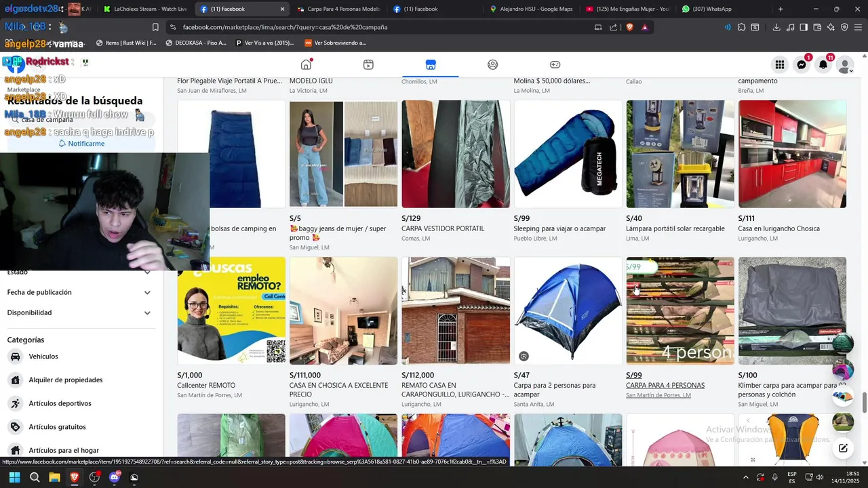Image resolution: width=868 pixels, height=488 pixels.
Task: Open the Casa en lurigancho Chosica red kitchen photo
Action: tap(792, 154)
